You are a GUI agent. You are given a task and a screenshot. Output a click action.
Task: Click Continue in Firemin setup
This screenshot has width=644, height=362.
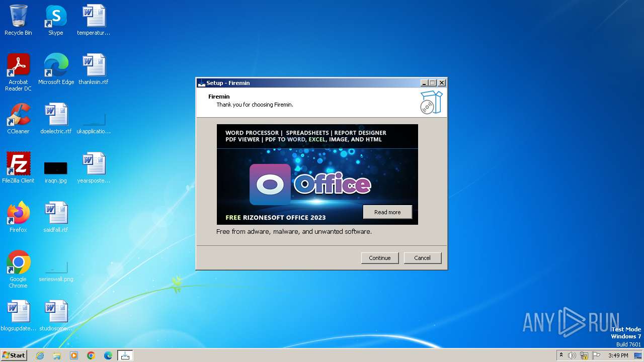380,258
